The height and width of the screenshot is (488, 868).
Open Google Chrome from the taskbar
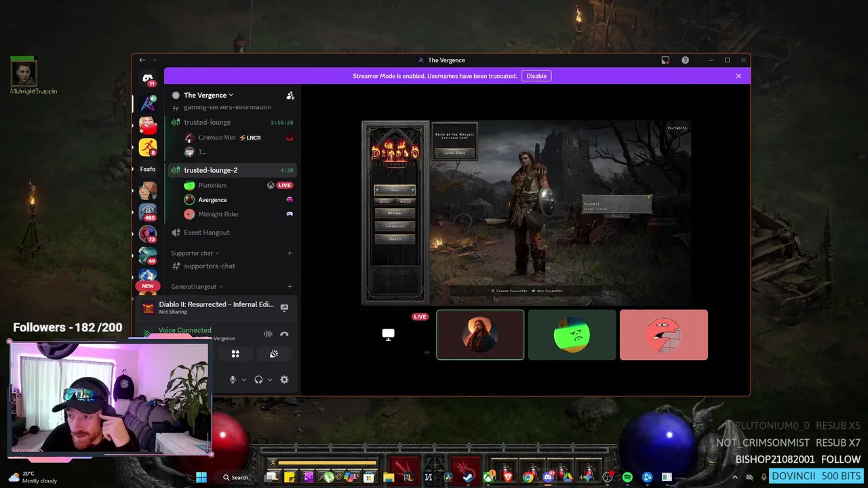coord(528,477)
